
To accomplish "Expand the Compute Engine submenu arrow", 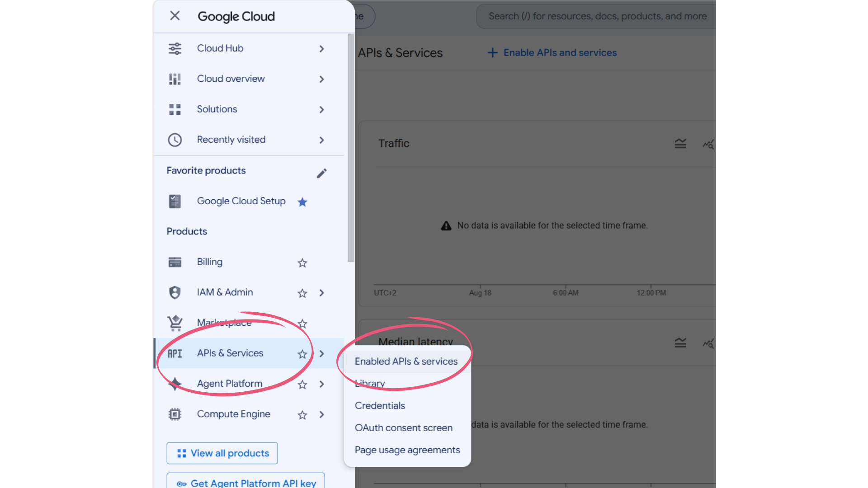I will [x=321, y=414].
